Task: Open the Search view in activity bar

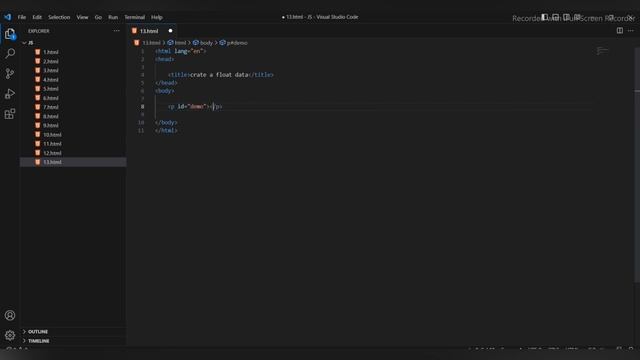Action: [10, 53]
